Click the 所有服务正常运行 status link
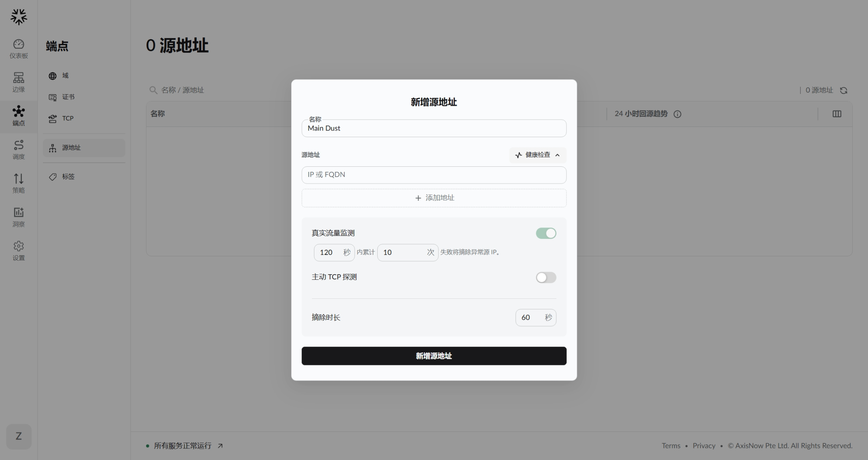This screenshot has width=868, height=460. [x=183, y=446]
